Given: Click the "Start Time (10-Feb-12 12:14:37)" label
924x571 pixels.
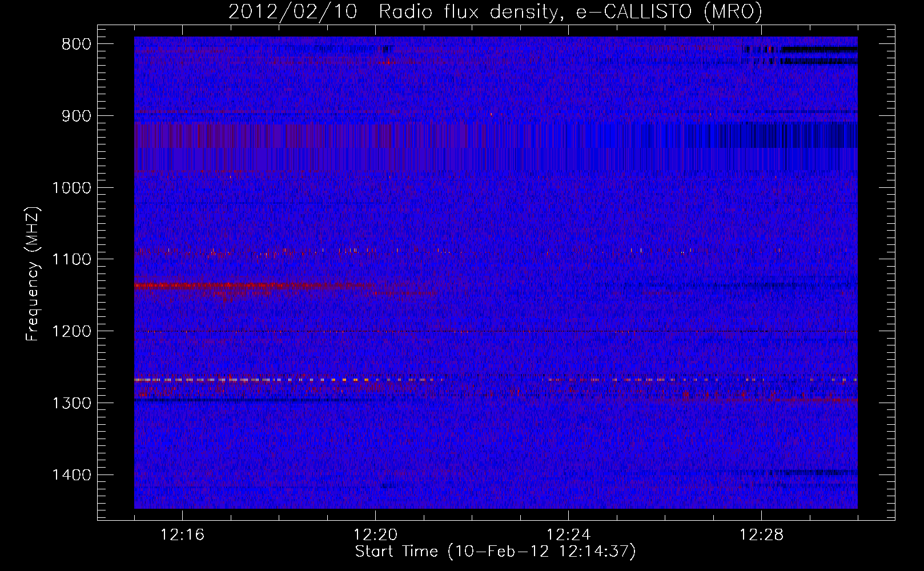Looking at the screenshot, I should [495, 552].
